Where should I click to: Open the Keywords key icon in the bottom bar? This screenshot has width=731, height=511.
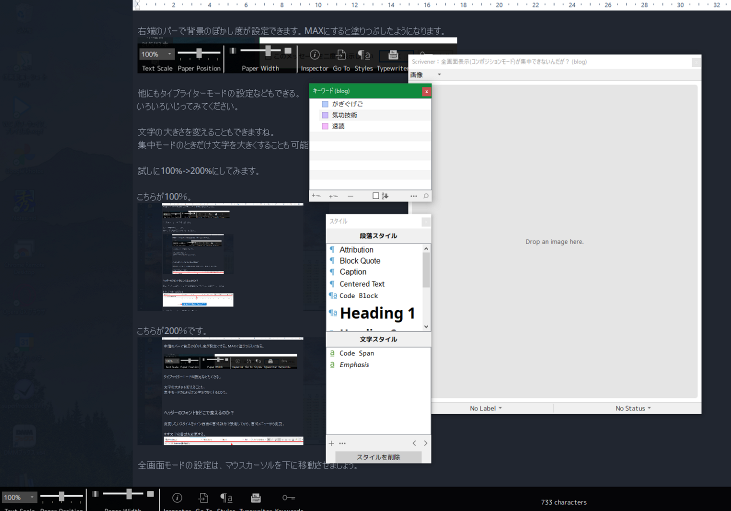click(x=289, y=497)
